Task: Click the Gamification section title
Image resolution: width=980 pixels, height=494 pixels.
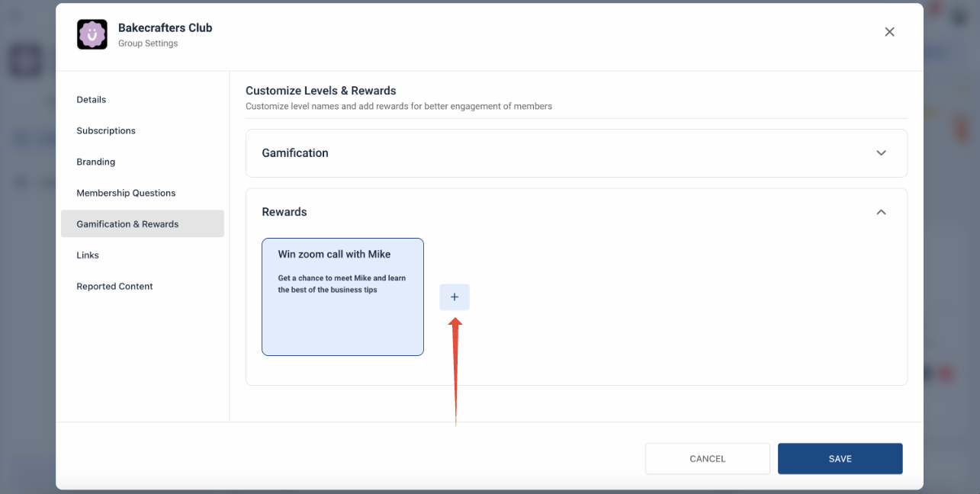Action: point(295,153)
